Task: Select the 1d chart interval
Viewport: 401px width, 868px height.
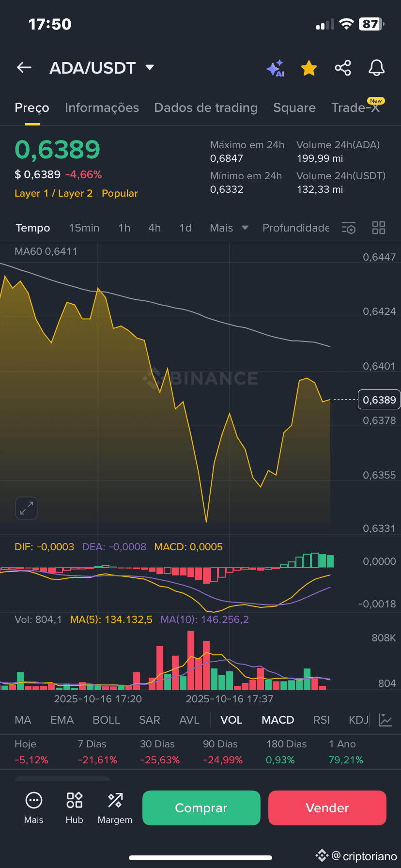Action: tap(185, 228)
